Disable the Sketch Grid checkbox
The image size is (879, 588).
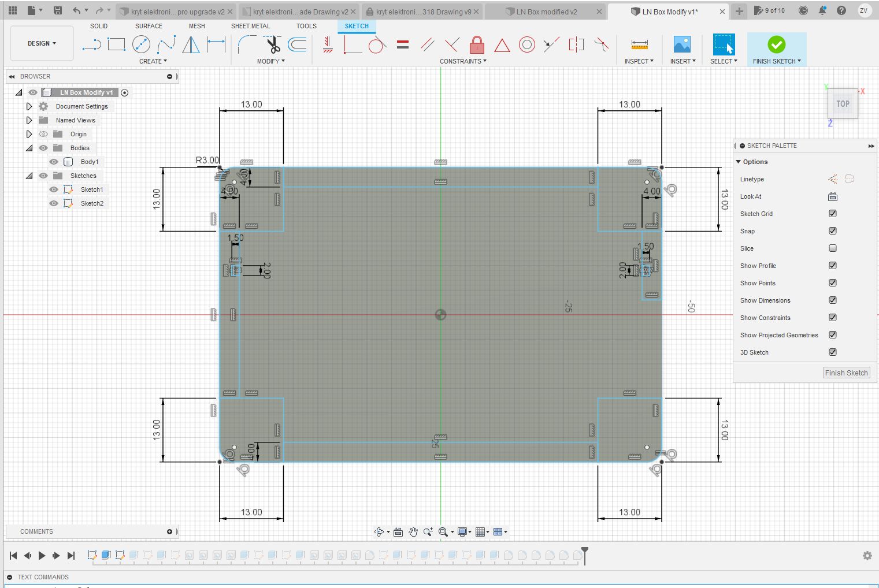click(x=832, y=214)
